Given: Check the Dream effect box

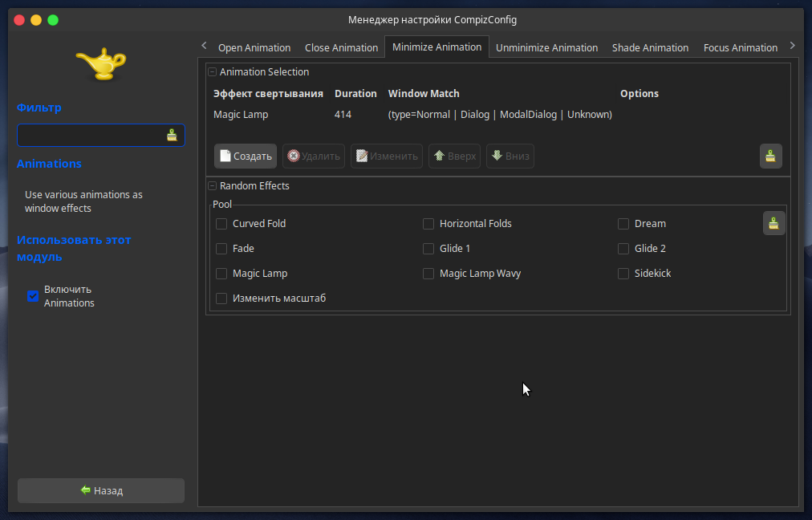Looking at the screenshot, I should [x=623, y=224].
